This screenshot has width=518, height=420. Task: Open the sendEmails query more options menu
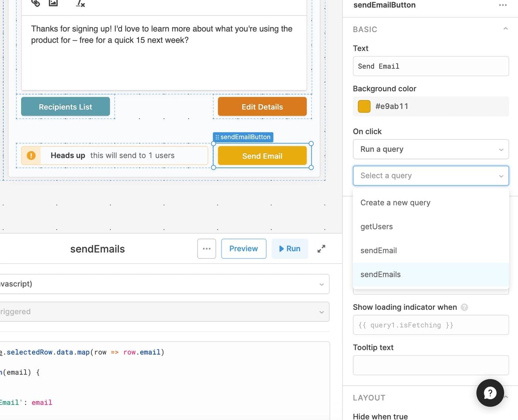click(206, 249)
